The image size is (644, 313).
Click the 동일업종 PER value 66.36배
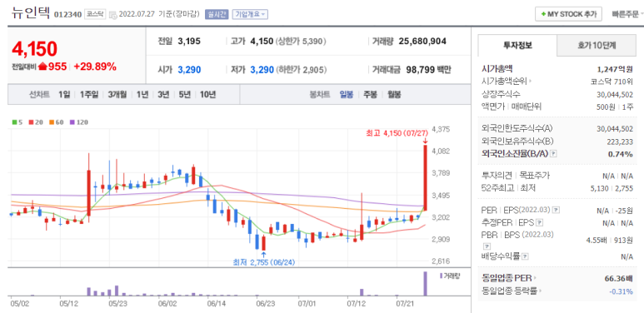pyautogui.click(x=618, y=279)
